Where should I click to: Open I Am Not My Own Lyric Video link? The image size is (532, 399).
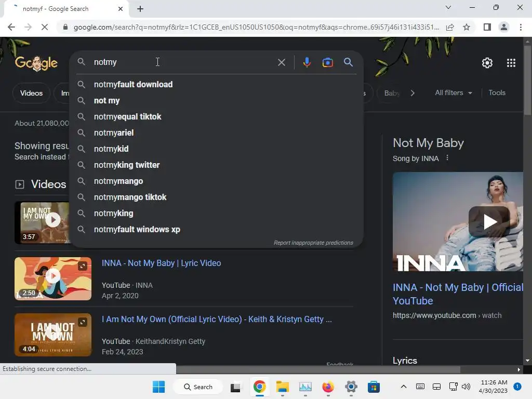pyautogui.click(x=217, y=320)
